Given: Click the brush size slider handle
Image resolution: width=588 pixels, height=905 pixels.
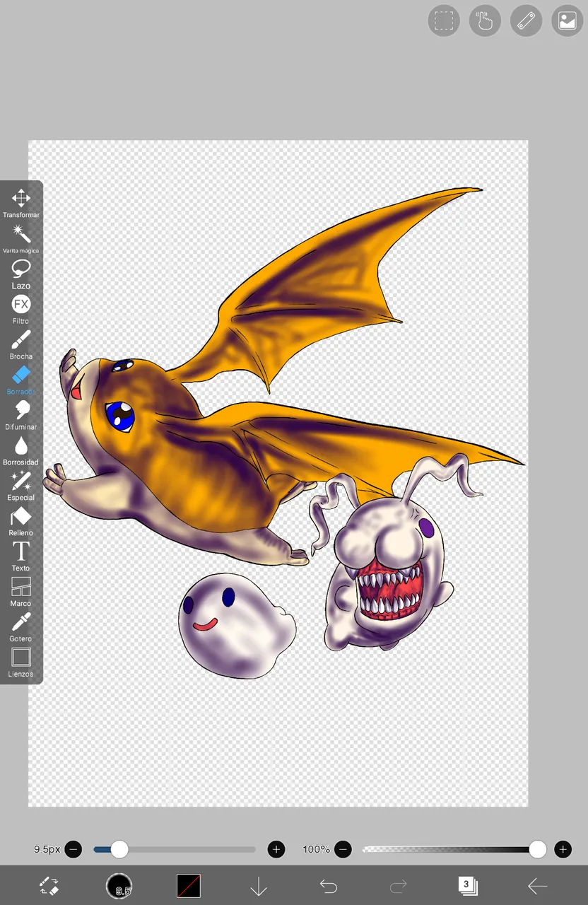Looking at the screenshot, I should [119, 849].
